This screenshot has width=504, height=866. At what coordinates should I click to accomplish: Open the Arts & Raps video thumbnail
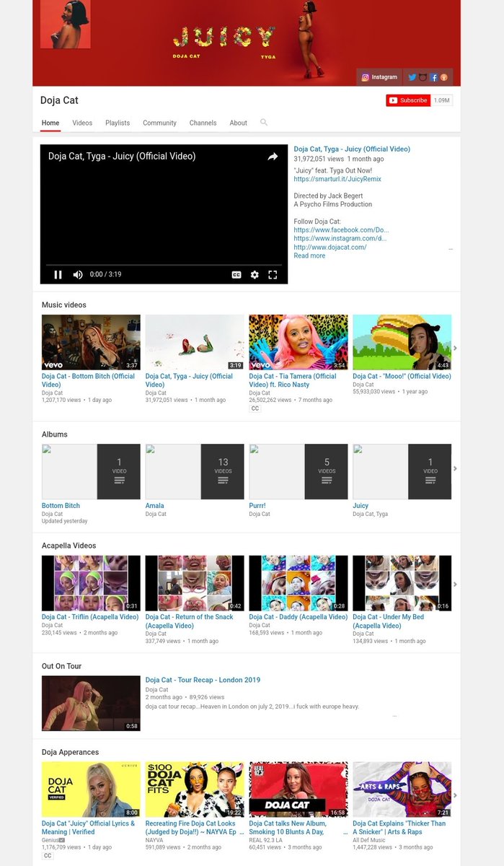tap(402, 790)
